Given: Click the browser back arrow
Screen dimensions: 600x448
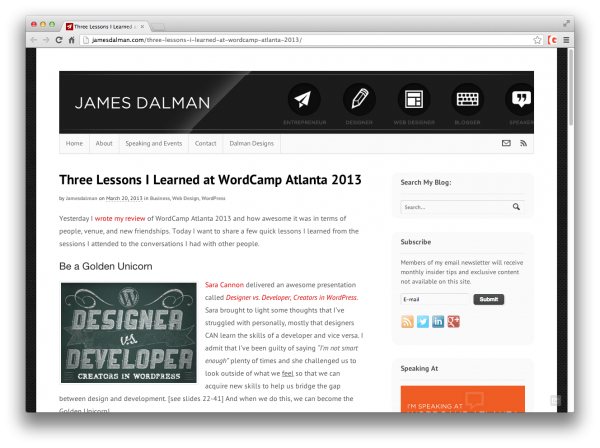Looking at the screenshot, I should point(34,40).
